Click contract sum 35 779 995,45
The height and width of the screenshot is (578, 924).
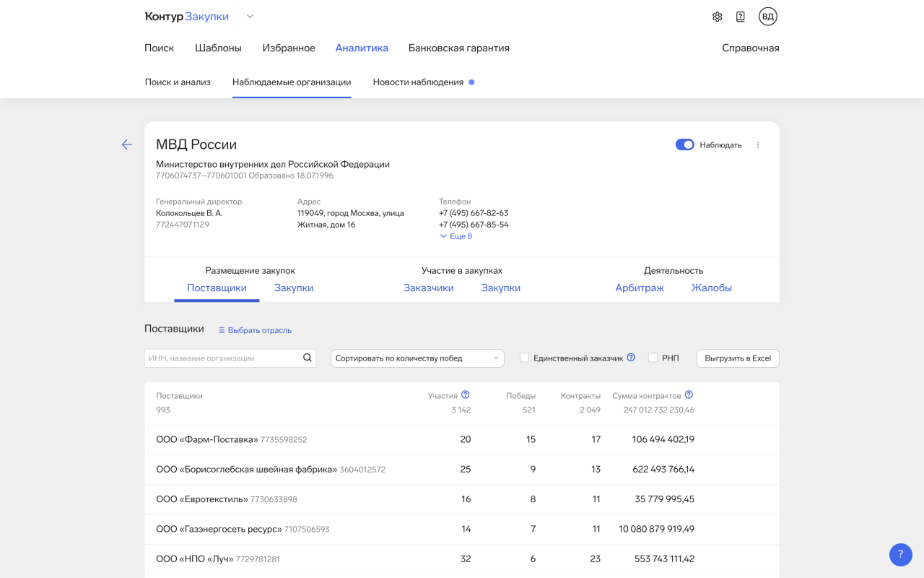tap(665, 499)
